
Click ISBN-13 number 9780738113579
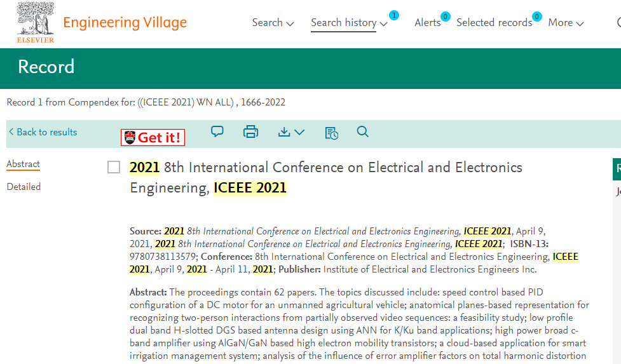click(163, 257)
